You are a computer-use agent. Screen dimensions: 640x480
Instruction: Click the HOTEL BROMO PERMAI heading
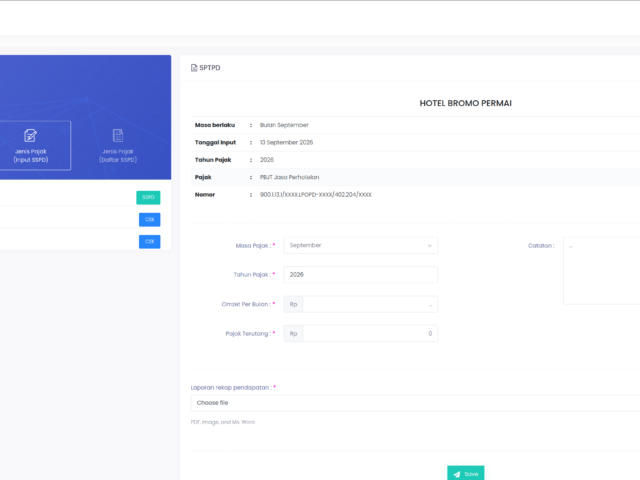click(x=466, y=103)
